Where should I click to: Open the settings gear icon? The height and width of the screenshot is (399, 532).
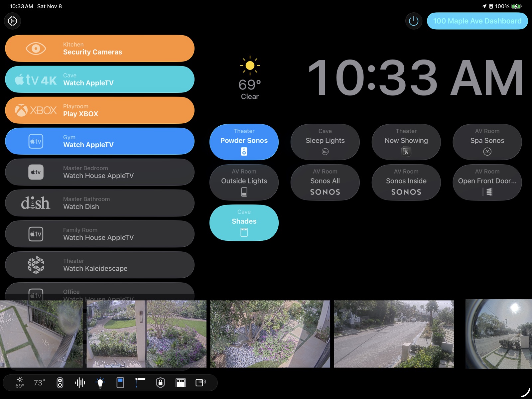click(x=12, y=21)
